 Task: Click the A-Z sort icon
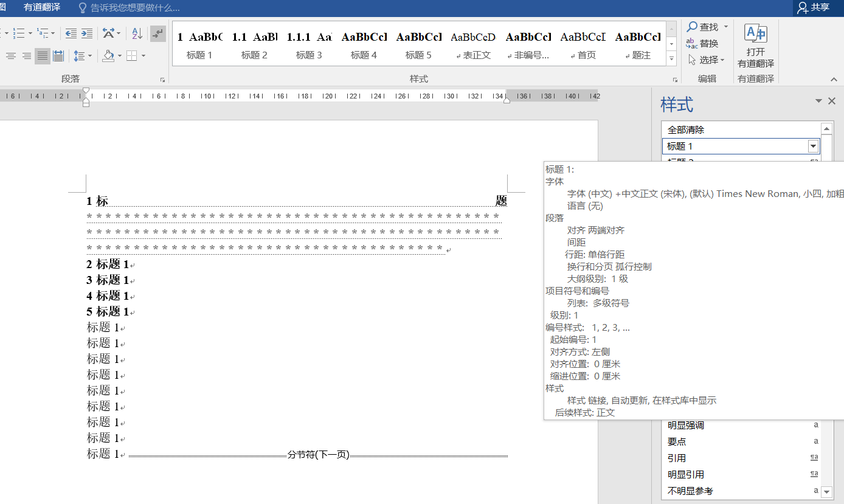click(137, 33)
